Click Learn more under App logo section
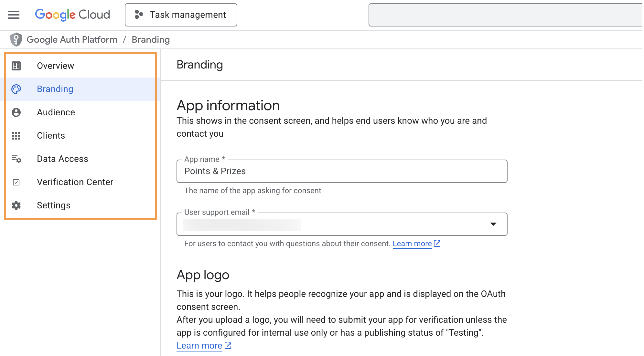Image resolution: width=644 pixels, height=356 pixels. pos(199,345)
